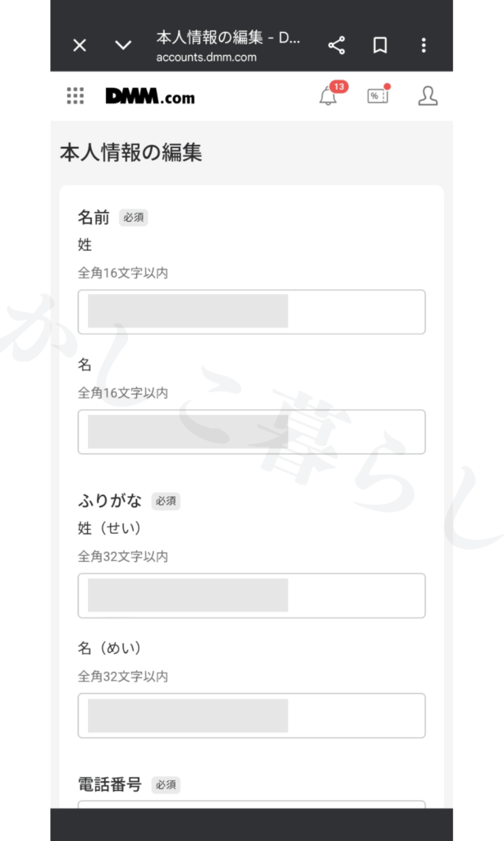Focus the 姓 name input field
The height and width of the screenshot is (841, 504).
point(251,312)
